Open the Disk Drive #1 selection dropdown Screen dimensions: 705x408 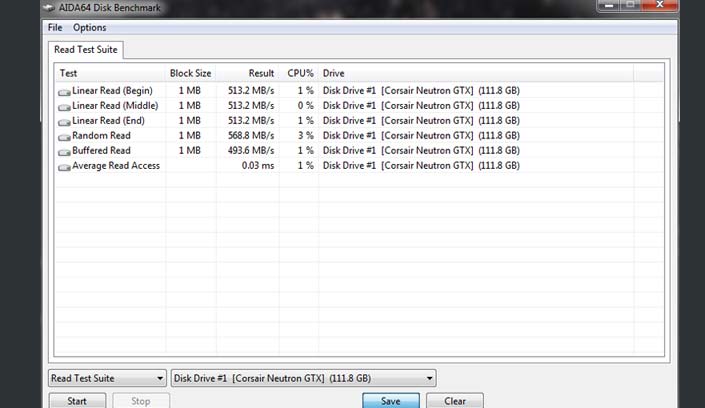(304, 378)
